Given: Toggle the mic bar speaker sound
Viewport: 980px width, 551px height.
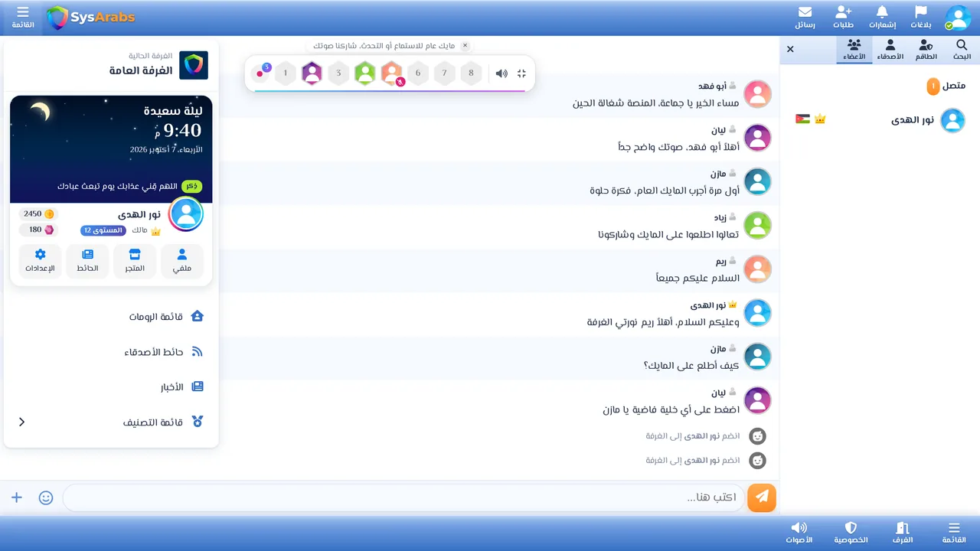Looking at the screenshot, I should point(501,73).
